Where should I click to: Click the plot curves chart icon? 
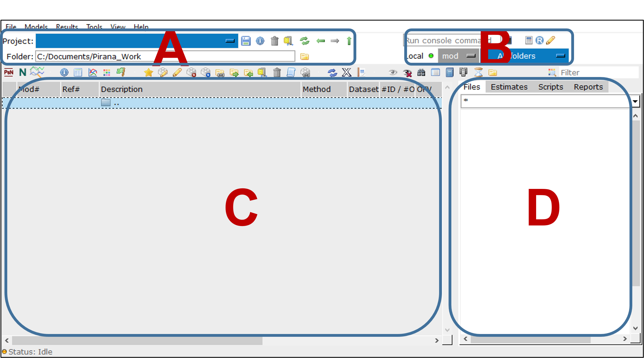point(93,73)
